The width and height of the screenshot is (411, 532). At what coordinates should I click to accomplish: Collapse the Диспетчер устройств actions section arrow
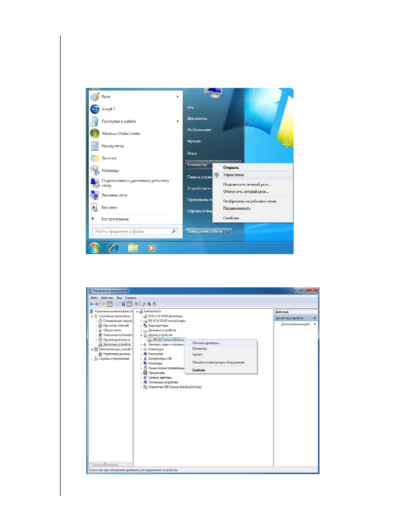point(315,318)
